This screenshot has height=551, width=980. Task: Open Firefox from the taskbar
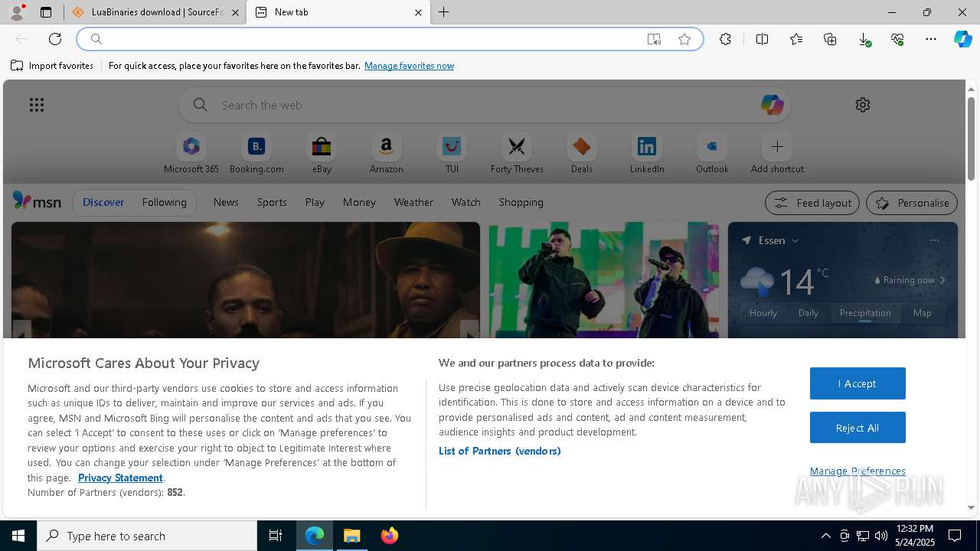click(x=390, y=536)
